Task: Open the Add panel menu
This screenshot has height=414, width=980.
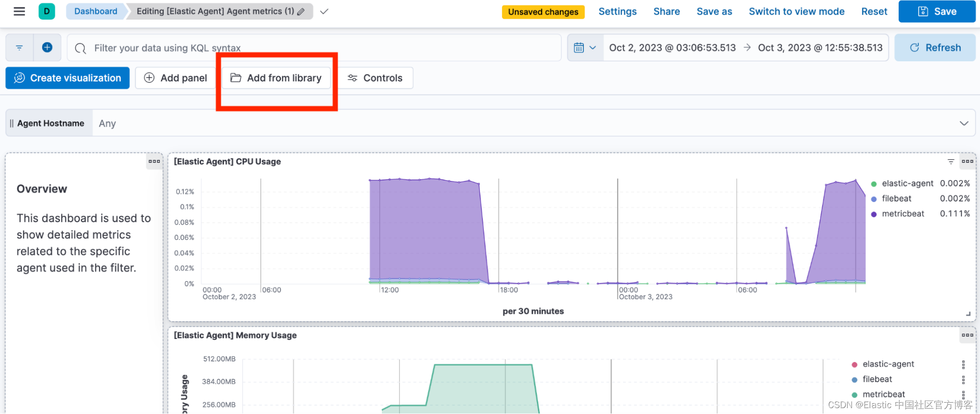Action: [x=176, y=78]
